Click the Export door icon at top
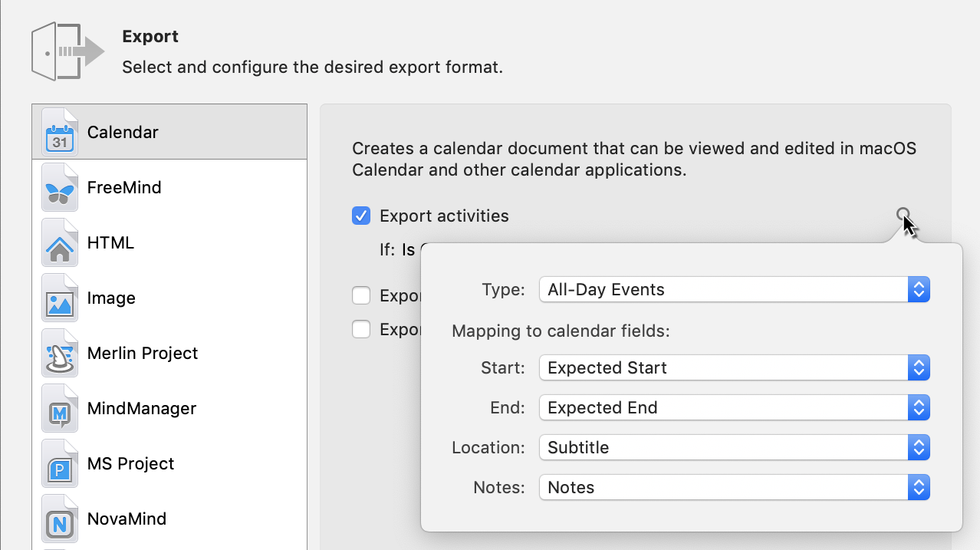980x550 pixels. [67, 50]
